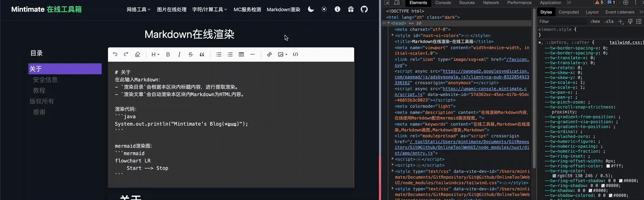Go to 图片在线处理 page
The image size is (644, 200).
[172, 9]
